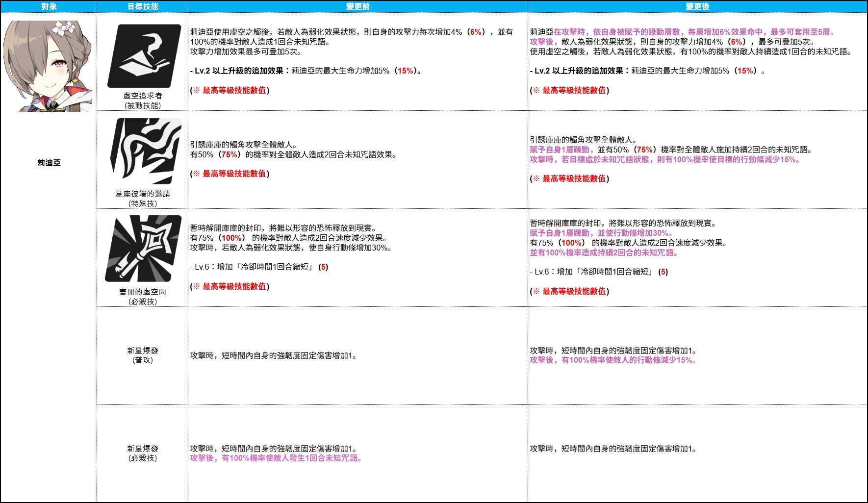Viewport: 868px width, 503px height.
Task: Click the 虛空追求者 passive skill icon
Action: pos(144,56)
